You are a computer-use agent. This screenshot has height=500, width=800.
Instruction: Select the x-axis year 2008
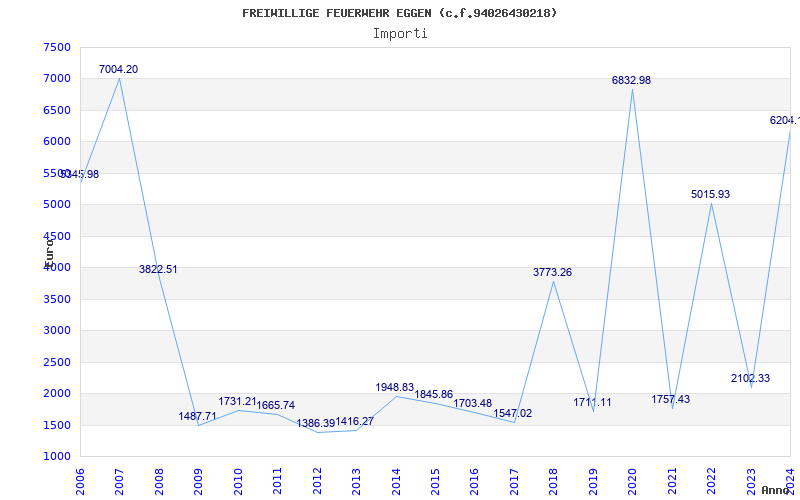159,482
